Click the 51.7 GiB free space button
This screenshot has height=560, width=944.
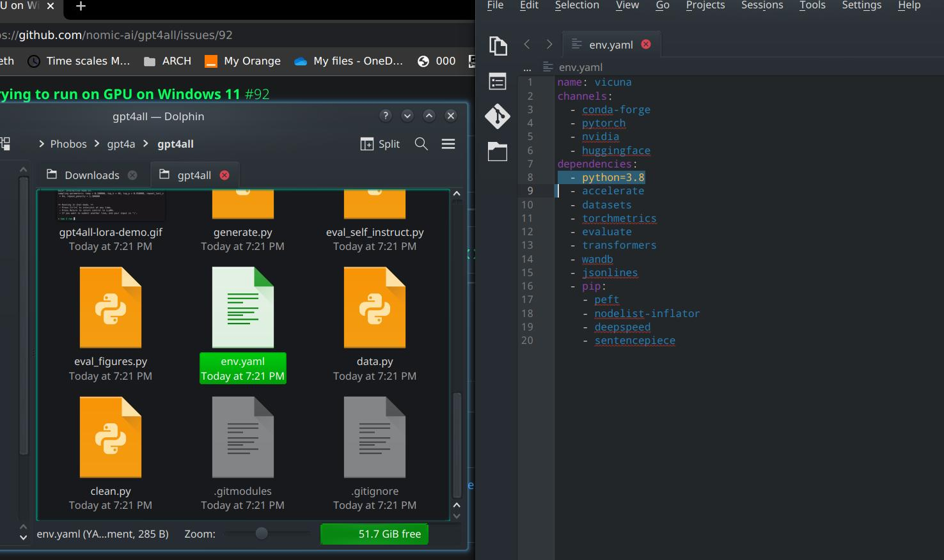point(374,534)
